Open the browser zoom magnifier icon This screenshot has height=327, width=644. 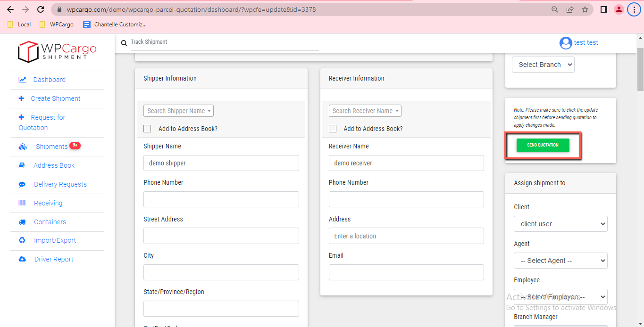(555, 9)
